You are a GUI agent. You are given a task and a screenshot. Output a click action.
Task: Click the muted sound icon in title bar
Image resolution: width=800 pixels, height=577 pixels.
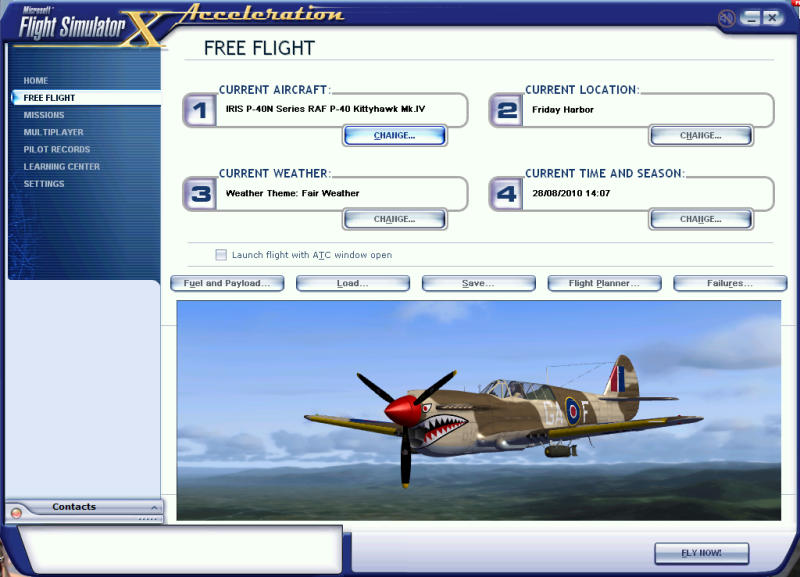727,17
